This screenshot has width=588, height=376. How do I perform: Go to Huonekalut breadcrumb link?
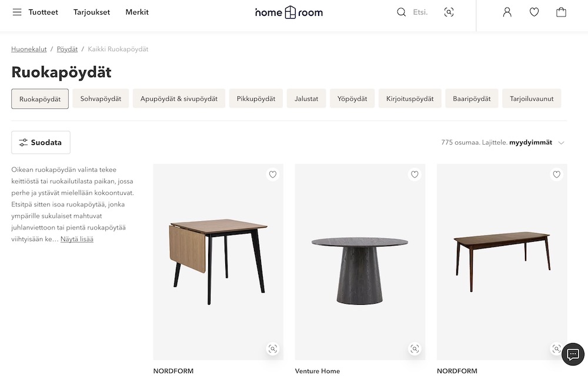pyautogui.click(x=29, y=49)
